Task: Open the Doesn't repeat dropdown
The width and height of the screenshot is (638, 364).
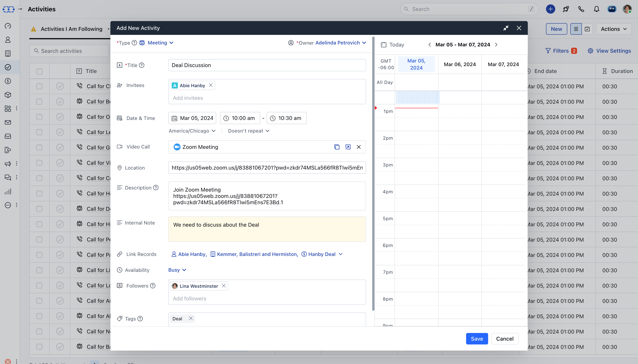Action: click(x=248, y=131)
